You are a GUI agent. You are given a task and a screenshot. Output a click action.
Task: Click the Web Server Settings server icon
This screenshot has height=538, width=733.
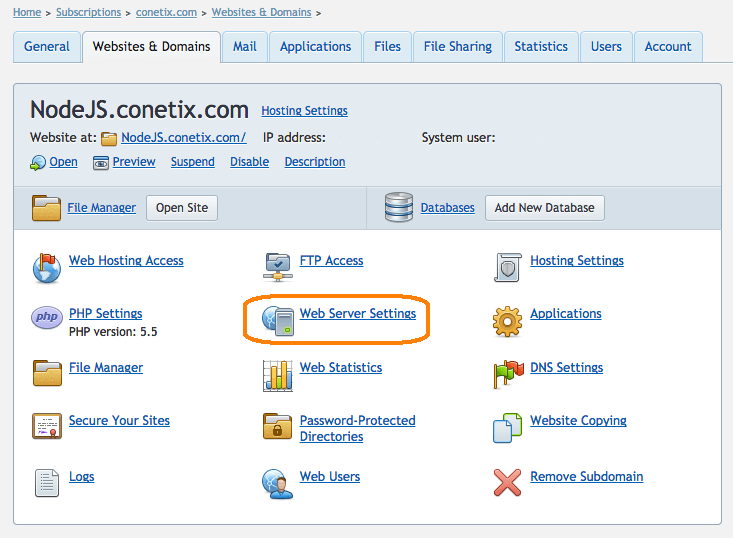[278, 321]
